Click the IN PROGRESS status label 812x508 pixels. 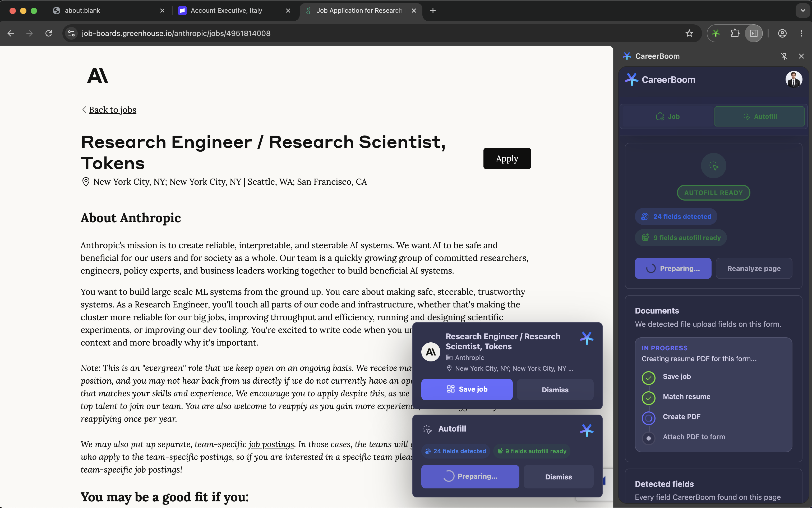point(664,348)
